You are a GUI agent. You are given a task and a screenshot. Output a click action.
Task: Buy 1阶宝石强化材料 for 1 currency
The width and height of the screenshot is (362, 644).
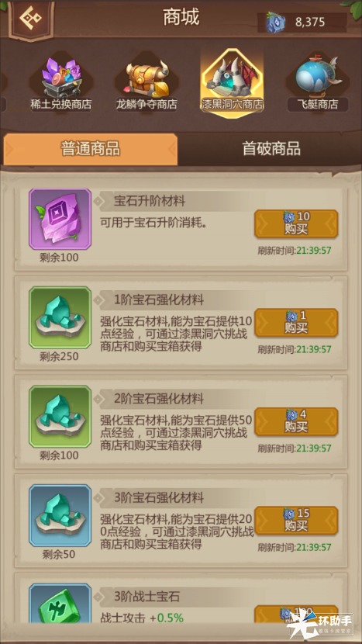(296, 323)
